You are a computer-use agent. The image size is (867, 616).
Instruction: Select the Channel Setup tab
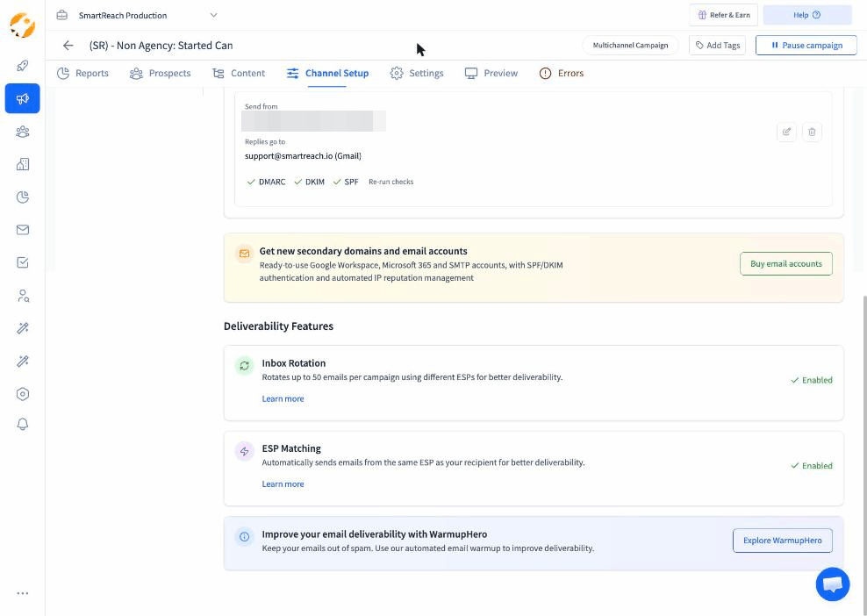pyautogui.click(x=327, y=73)
